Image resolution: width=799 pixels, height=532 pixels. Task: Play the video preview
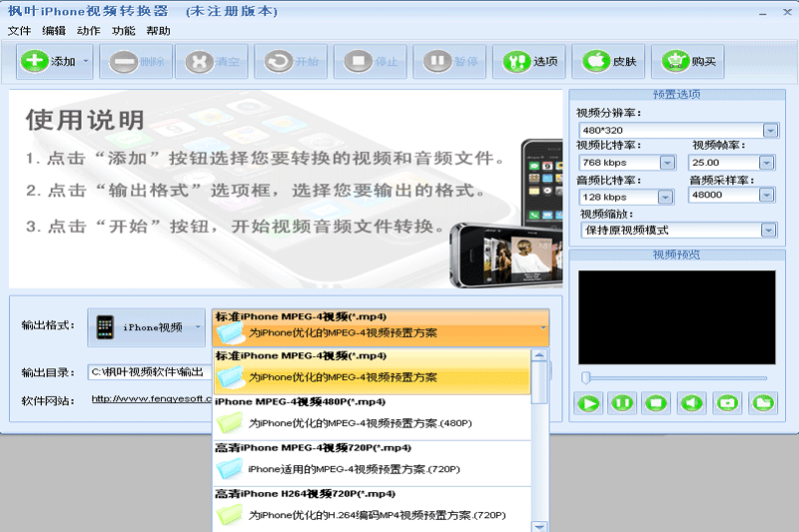pos(588,403)
